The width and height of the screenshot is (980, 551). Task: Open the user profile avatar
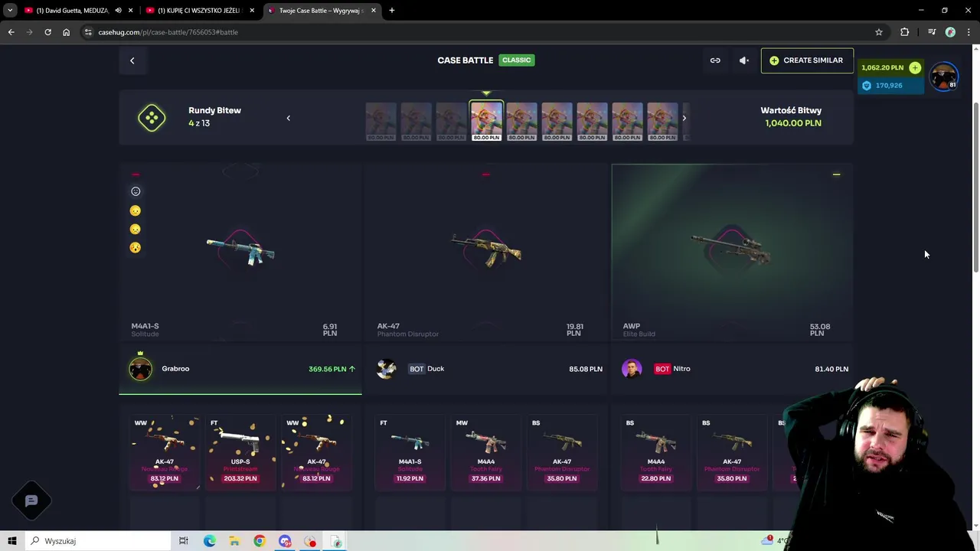pos(943,77)
